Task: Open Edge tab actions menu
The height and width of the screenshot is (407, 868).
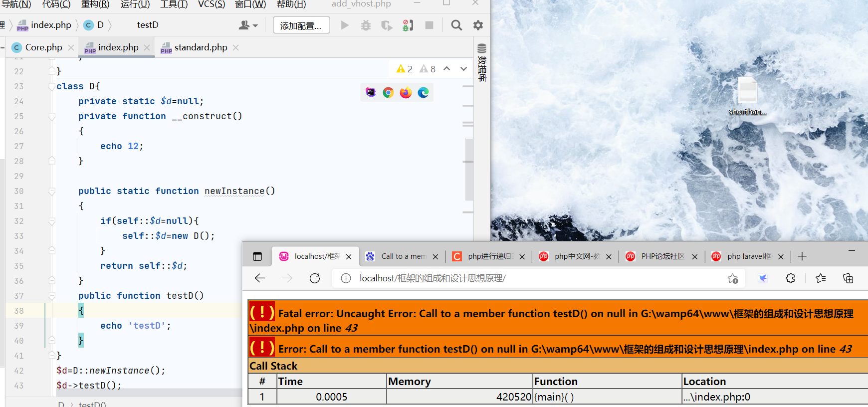Action: (x=257, y=256)
